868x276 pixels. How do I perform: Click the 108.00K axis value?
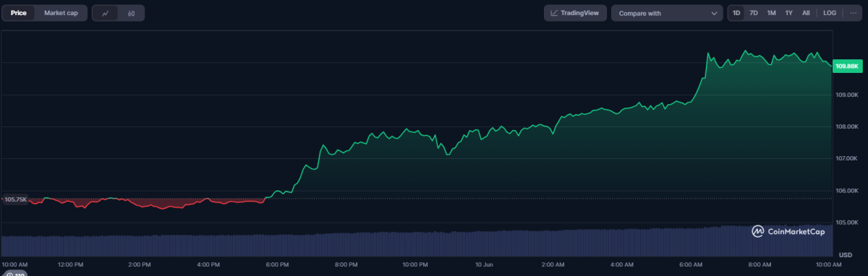(847, 126)
